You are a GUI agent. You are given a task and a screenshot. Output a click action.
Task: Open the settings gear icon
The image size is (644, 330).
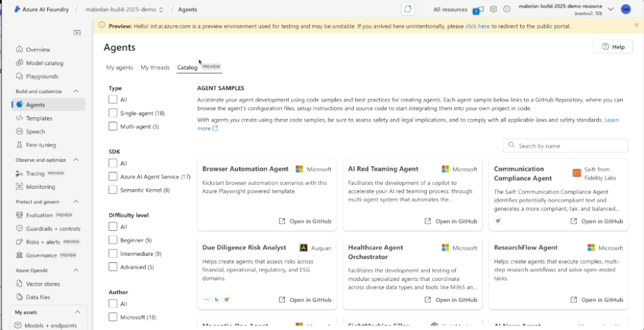coord(493,10)
